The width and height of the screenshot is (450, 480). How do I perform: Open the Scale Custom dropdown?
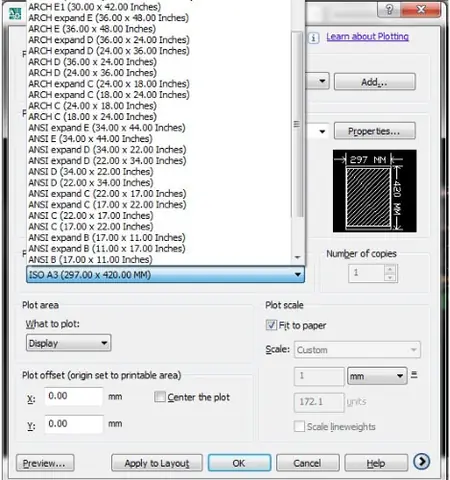pyautogui.click(x=357, y=350)
